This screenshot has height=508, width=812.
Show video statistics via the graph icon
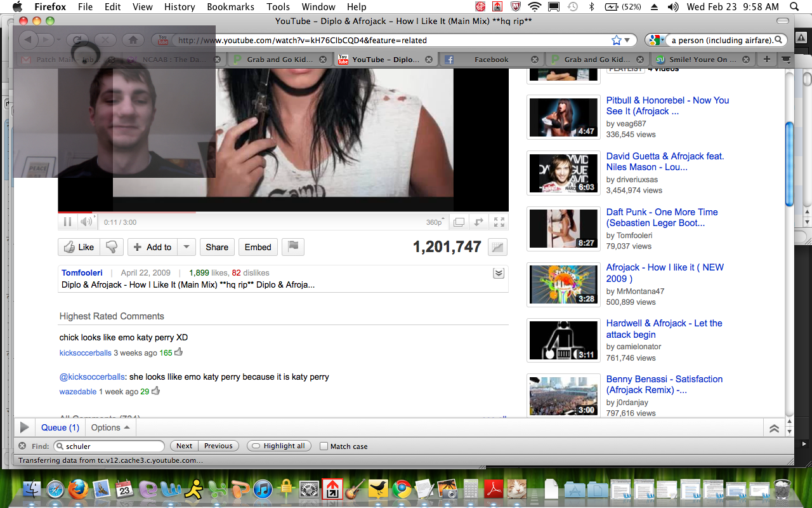click(498, 248)
